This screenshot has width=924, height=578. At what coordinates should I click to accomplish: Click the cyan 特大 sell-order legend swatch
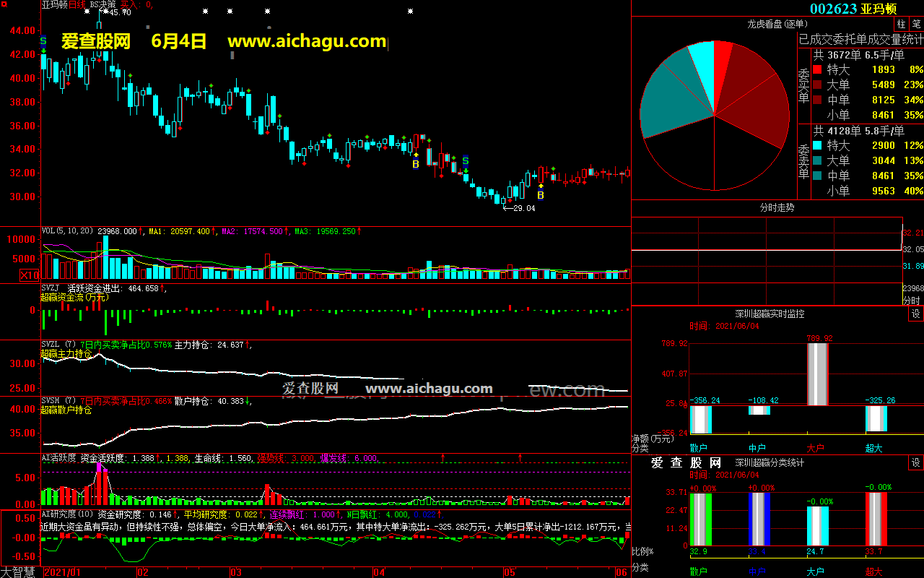(817, 146)
